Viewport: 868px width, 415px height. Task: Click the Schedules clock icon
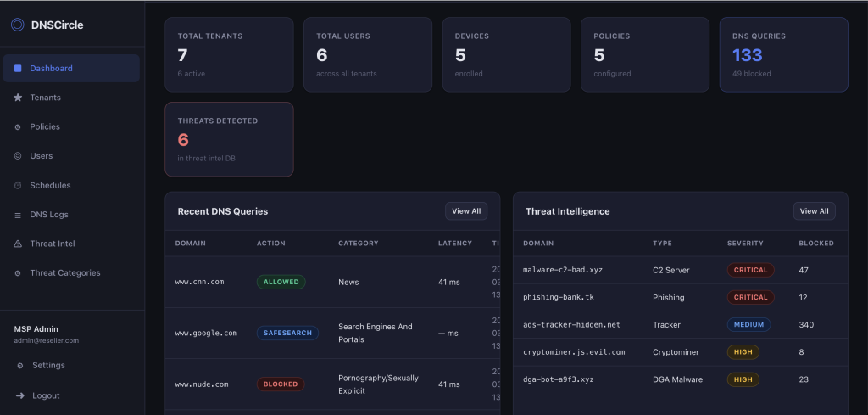click(x=18, y=186)
